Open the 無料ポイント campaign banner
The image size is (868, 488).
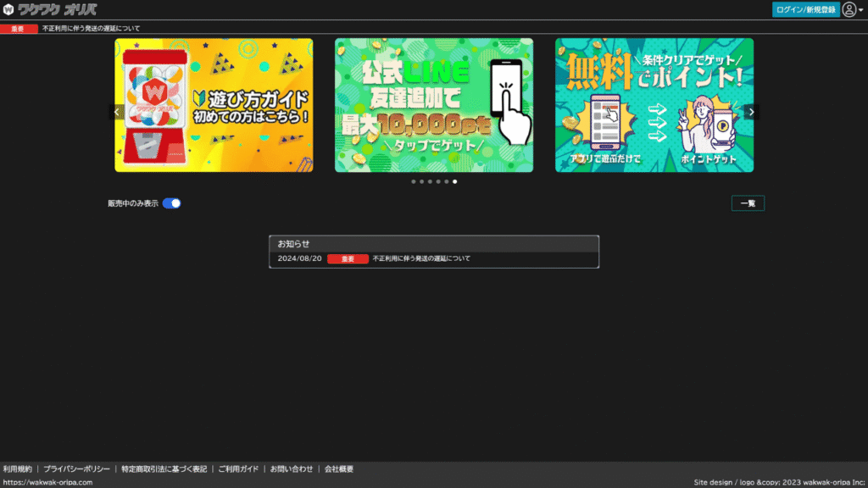coord(654,105)
